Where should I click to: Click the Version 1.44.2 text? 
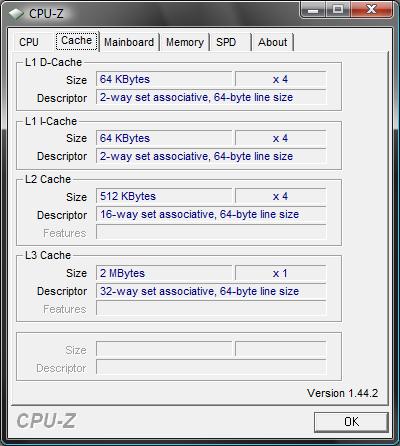click(342, 393)
